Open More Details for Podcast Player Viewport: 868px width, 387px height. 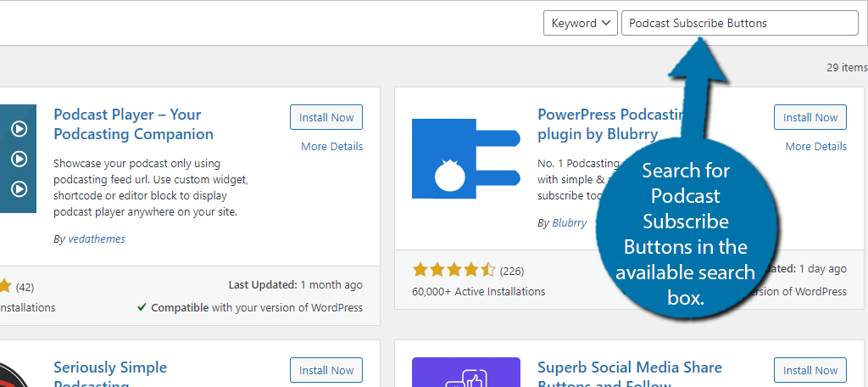pos(331,146)
